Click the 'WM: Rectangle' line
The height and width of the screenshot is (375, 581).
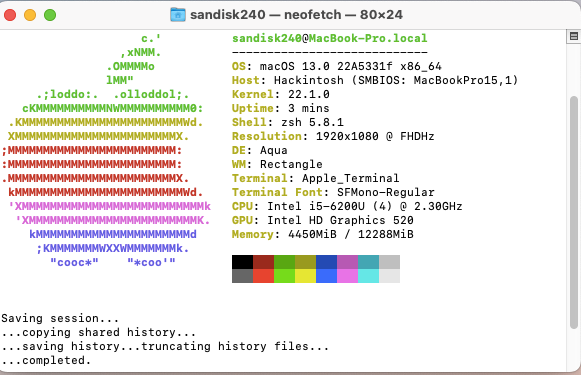point(277,164)
